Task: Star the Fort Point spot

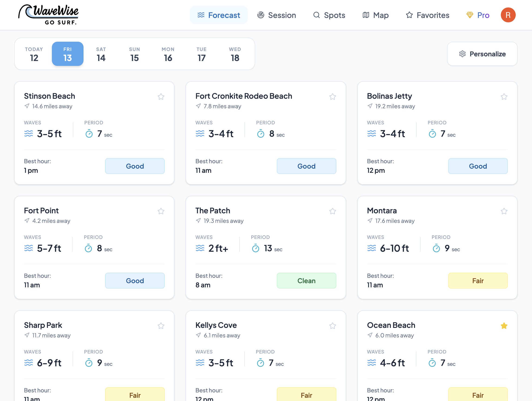Action: coord(161,211)
